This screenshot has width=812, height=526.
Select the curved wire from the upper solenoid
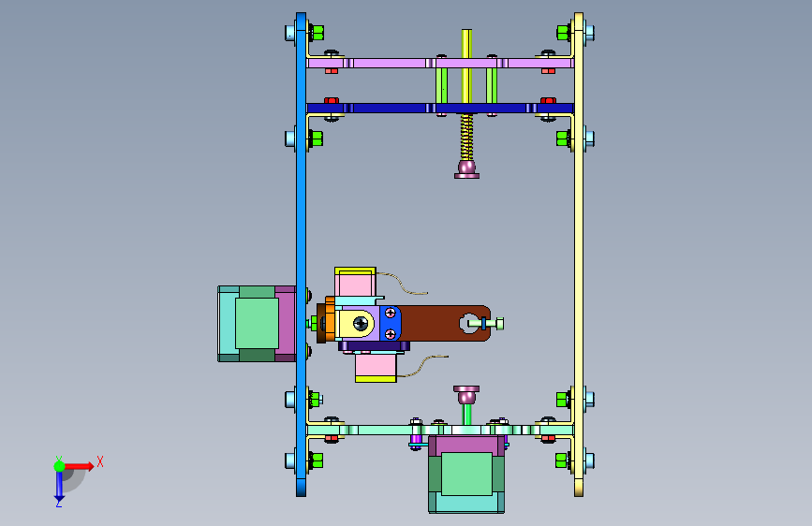402,284
